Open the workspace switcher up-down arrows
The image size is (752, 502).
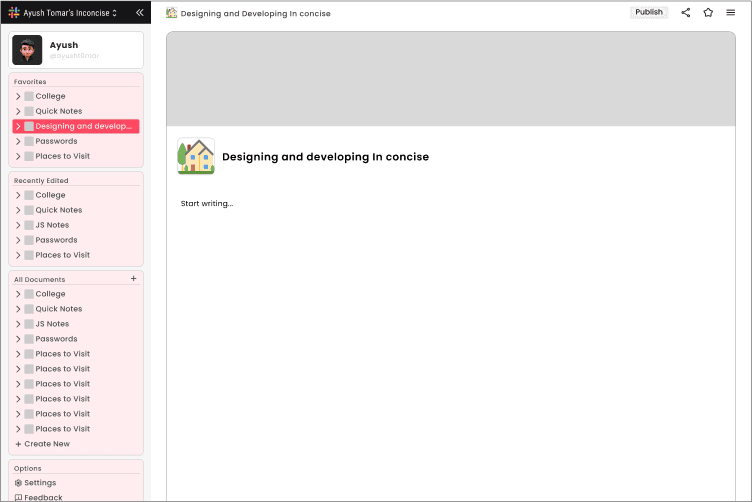[x=115, y=13]
